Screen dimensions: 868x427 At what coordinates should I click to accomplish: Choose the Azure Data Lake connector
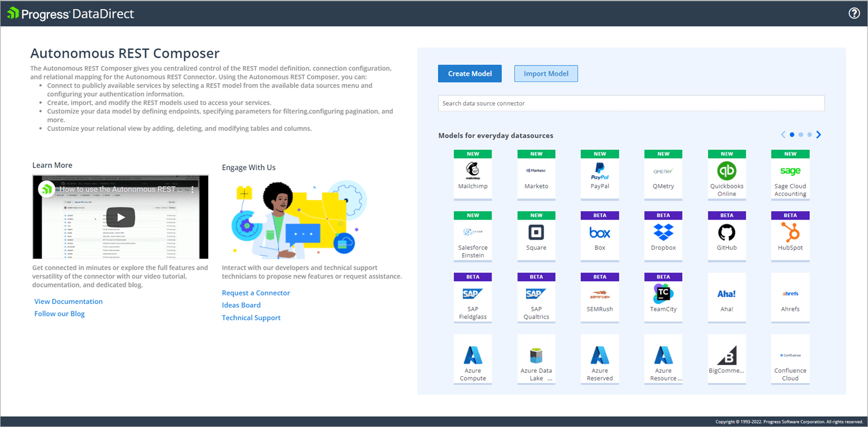click(536, 359)
